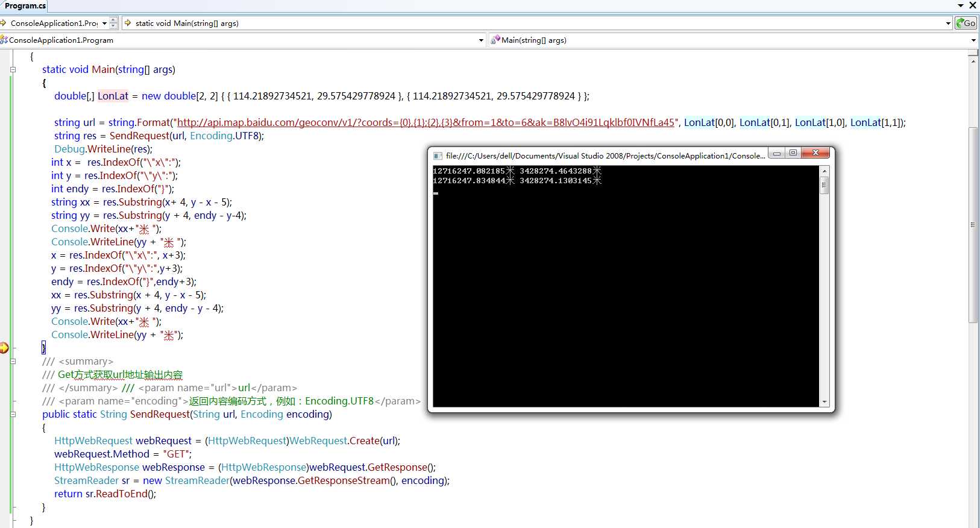Screen dimensions: 980x528
Task: Click the "string res = SendRequest(url, Encoding.UTF8);" line
Action: (159, 136)
